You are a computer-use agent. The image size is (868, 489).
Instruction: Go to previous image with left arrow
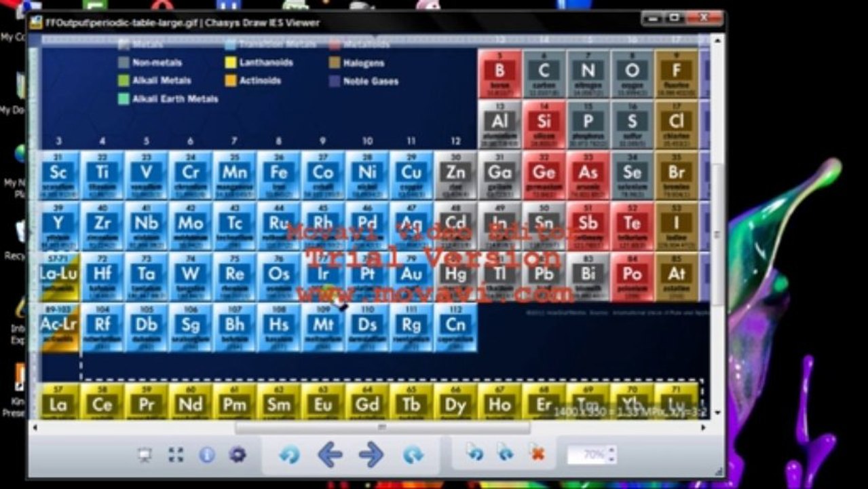pos(330,454)
